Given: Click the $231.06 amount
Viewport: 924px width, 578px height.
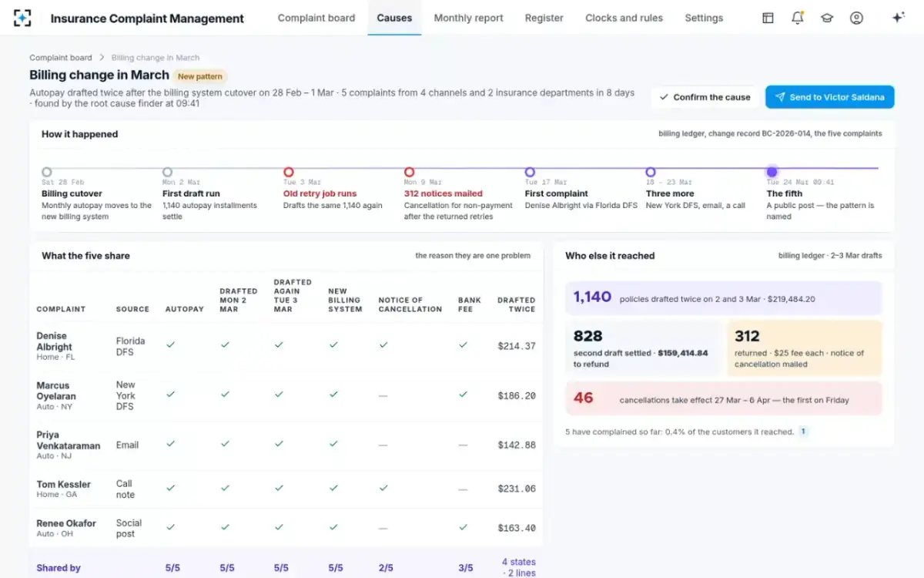Looking at the screenshot, I should (517, 489).
